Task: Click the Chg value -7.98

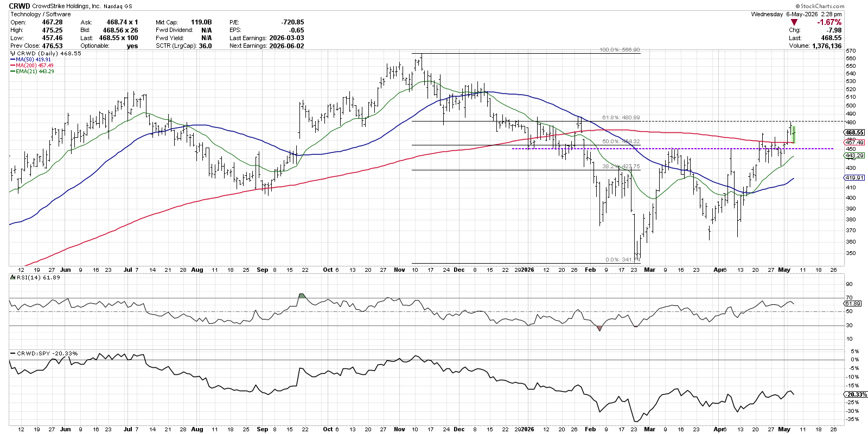Action: (x=834, y=30)
